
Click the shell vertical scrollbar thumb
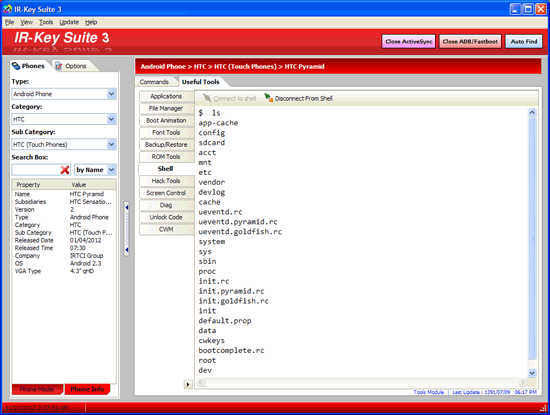pyautogui.click(x=532, y=239)
